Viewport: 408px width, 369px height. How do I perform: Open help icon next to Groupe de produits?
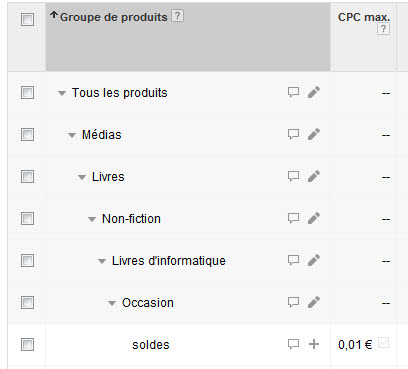pos(177,16)
